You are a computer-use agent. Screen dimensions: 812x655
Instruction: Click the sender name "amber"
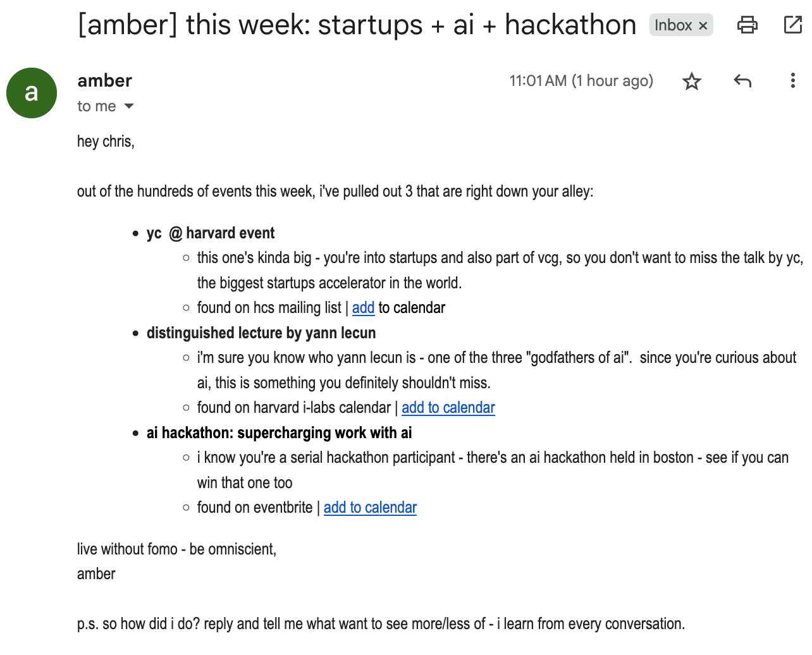pyautogui.click(x=104, y=80)
